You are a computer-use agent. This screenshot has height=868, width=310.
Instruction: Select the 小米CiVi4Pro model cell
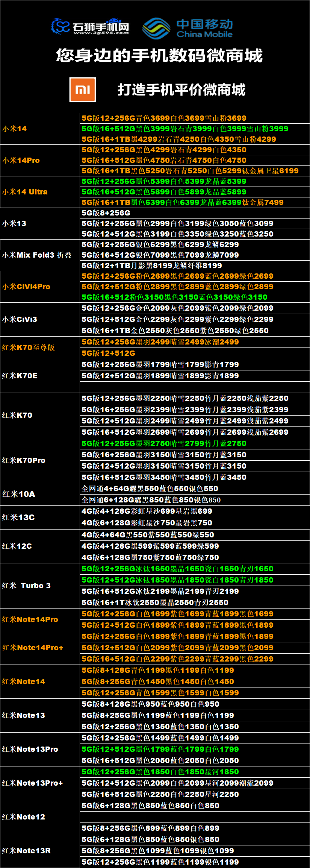[x=40, y=287]
